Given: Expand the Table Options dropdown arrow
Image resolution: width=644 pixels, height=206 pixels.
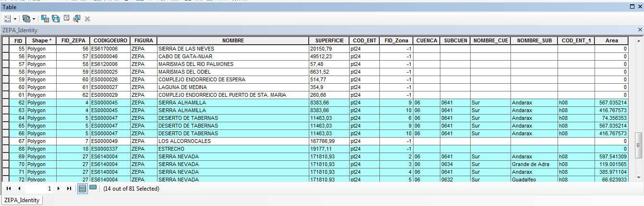Looking at the screenshot, I should coord(15,19).
